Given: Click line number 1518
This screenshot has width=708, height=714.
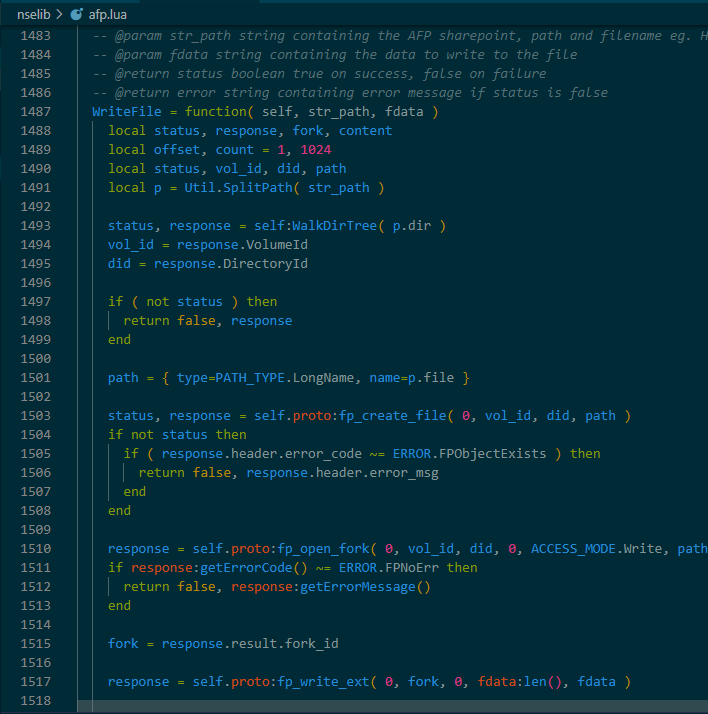Looking at the screenshot, I should (36, 700).
